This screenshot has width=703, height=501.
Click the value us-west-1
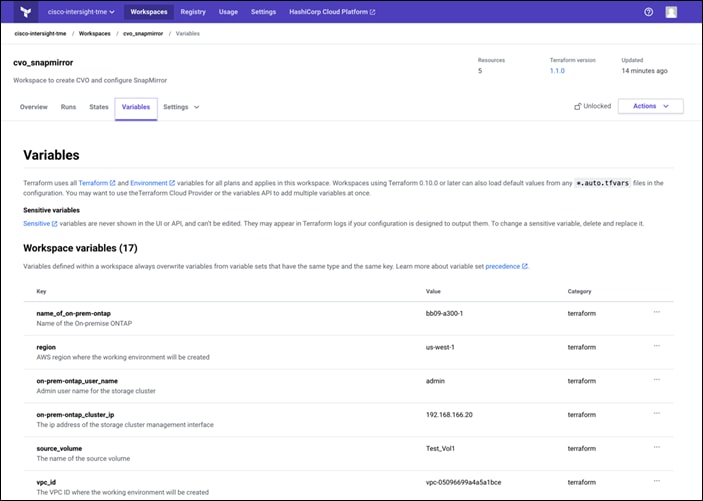pyautogui.click(x=440, y=347)
